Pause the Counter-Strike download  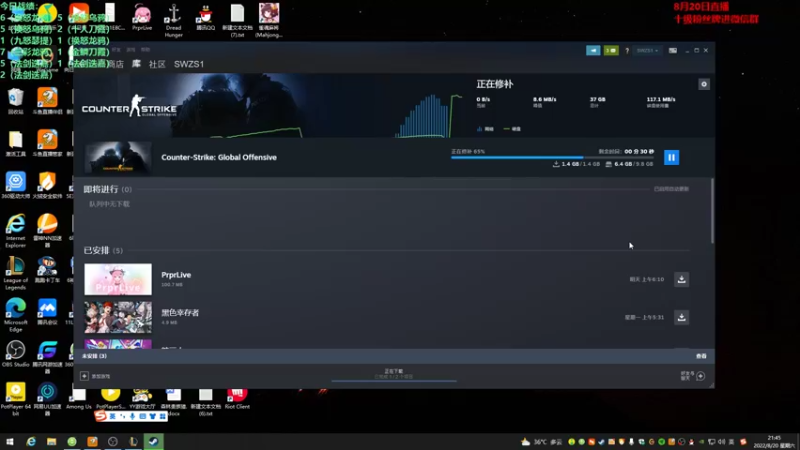click(671, 158)
